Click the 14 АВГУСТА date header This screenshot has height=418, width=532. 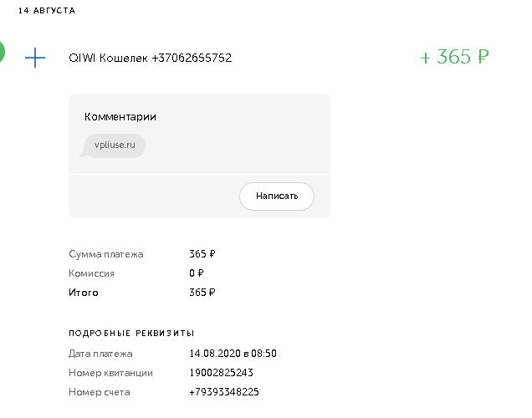click(x=47, y=11)
